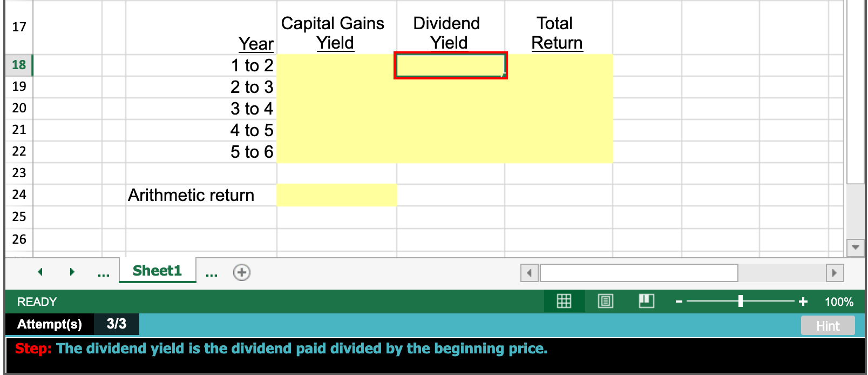Select row header 18
The image size is (868, 375).
click(19, 65)
